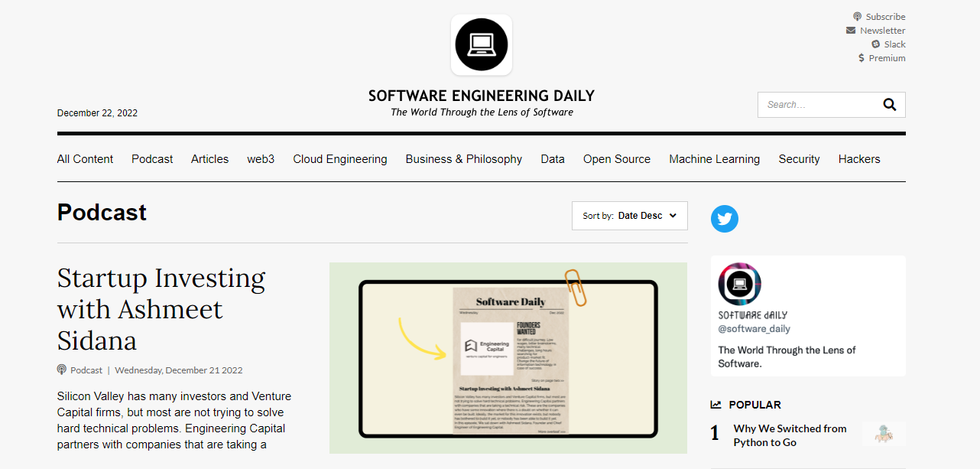Viewport: 980px width, 469px height.
Task: Open the Sort by Date Desc dropdown
Action: coord(630,216)
